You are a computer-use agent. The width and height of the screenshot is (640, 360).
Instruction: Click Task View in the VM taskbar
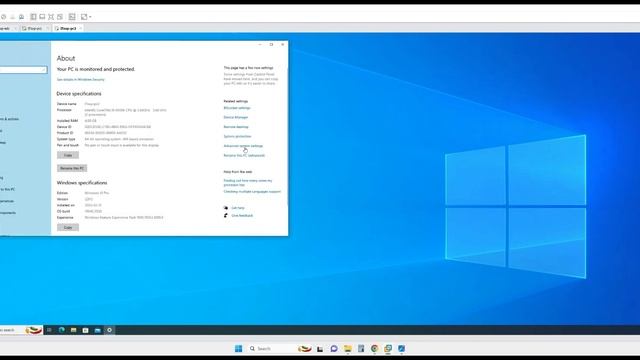click(x=49, y=330)
